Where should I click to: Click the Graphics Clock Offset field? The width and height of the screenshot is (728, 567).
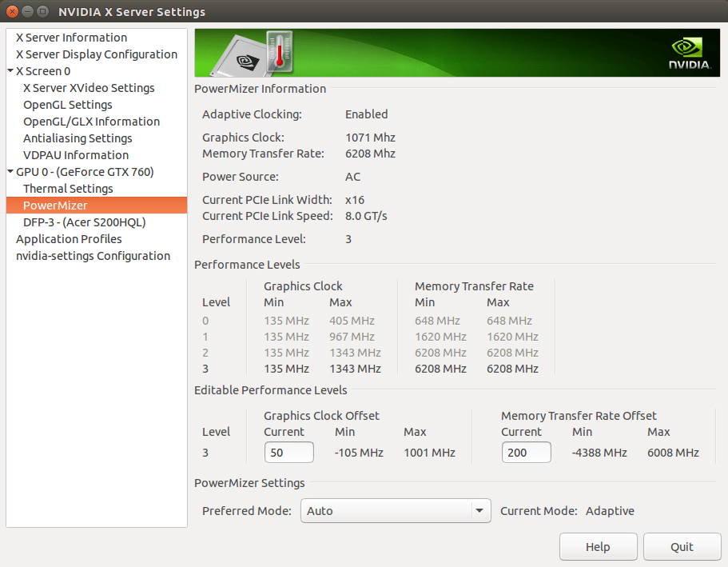pos(288,452)
